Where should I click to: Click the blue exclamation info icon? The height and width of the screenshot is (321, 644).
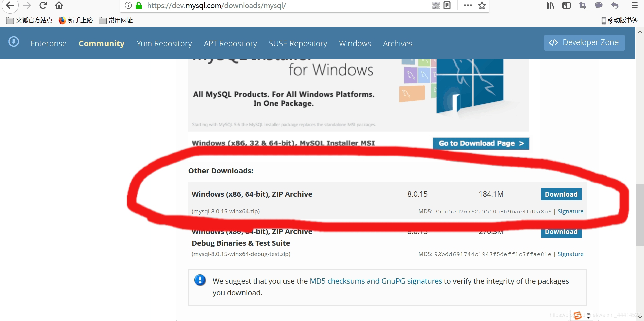point(200,280)
